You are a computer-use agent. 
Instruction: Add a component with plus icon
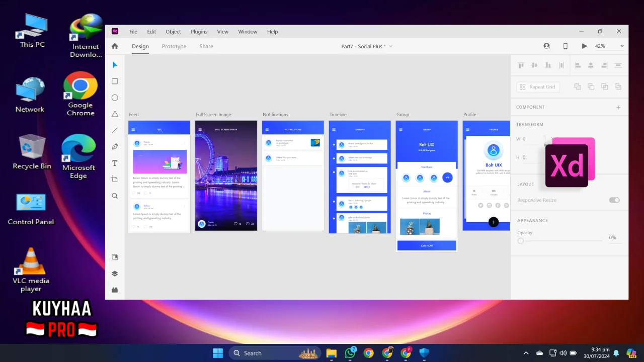pos(618,107)
